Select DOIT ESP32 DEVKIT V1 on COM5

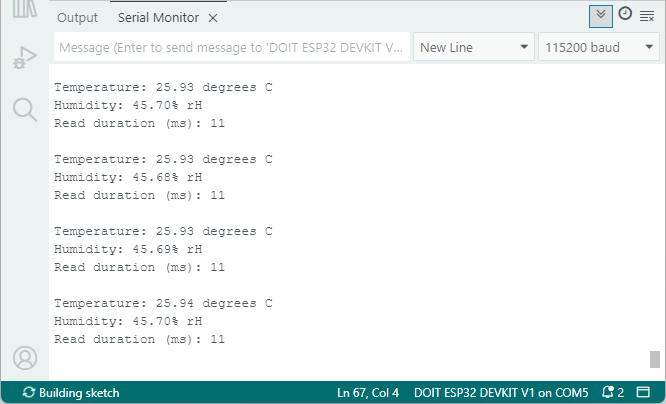(501, 393)
